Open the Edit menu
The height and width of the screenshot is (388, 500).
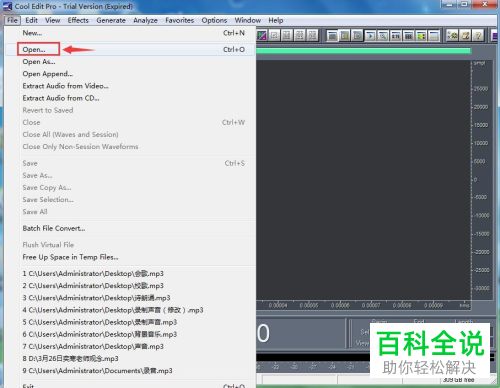(31, 20)
